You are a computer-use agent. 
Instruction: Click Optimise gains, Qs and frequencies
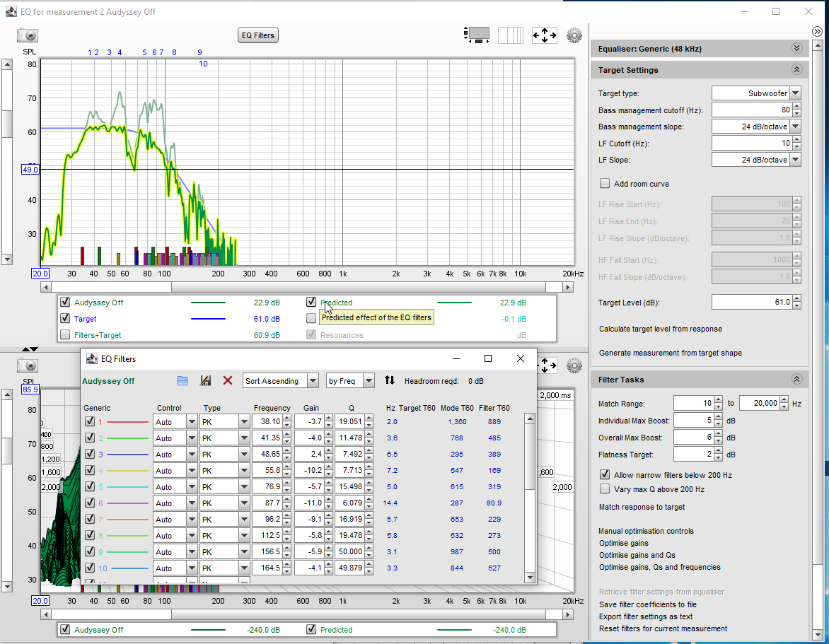(660, 568)
